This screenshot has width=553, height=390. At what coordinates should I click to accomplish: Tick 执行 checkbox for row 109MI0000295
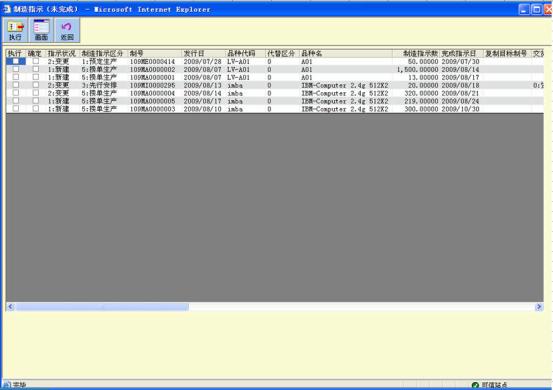coord(16,85)
